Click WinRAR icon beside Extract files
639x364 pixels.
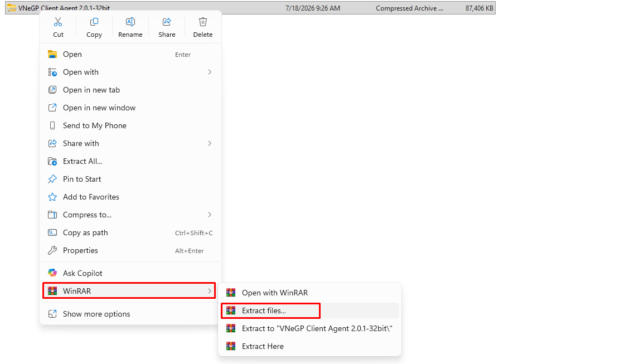[231, 310]
